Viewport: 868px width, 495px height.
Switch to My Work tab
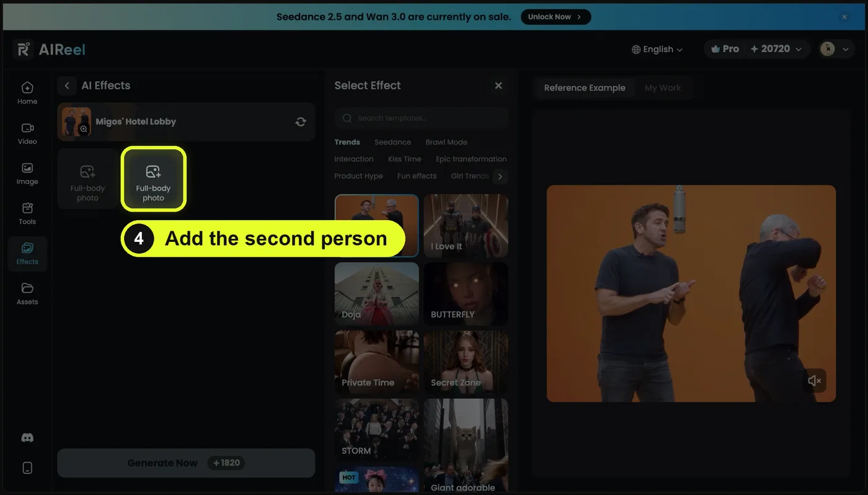tap(663, 88)
